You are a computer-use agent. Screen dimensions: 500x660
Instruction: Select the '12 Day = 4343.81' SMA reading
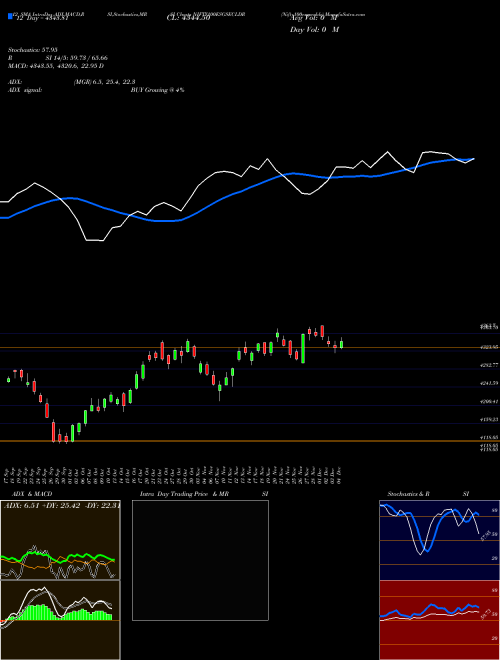pyautogui.click(x=42, y=18)
